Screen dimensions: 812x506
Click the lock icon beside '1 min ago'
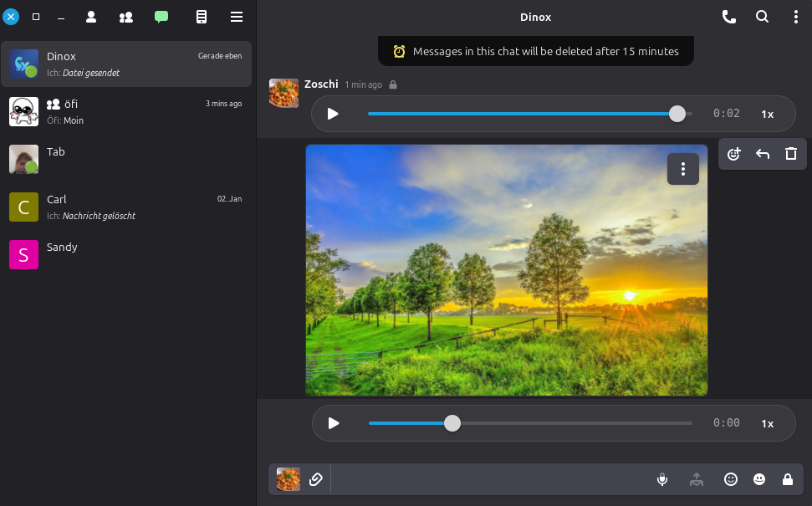tap(393, 84)
